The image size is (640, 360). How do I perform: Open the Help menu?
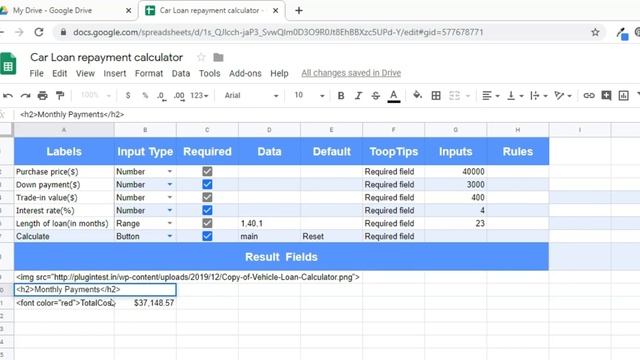(279, 73)
